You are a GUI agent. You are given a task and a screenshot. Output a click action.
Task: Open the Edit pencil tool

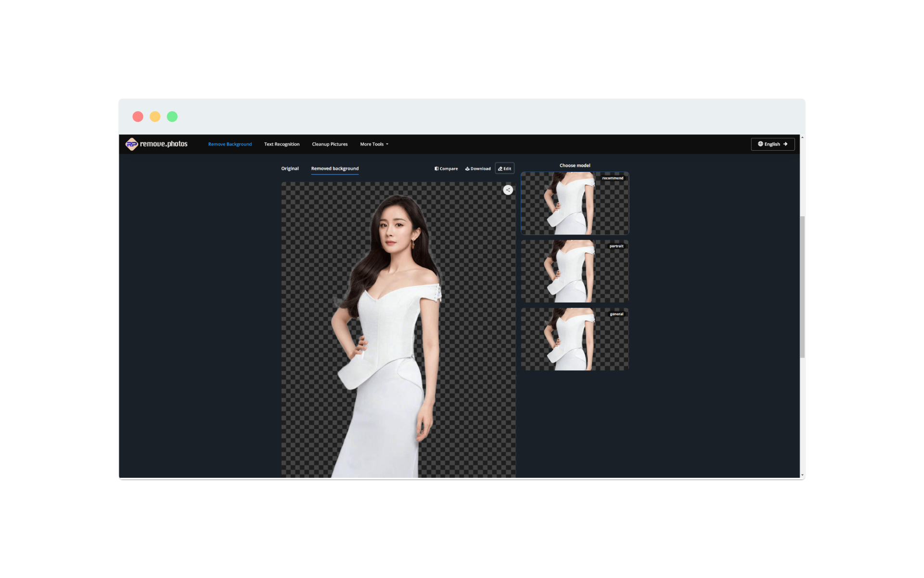tap(504, 169)
